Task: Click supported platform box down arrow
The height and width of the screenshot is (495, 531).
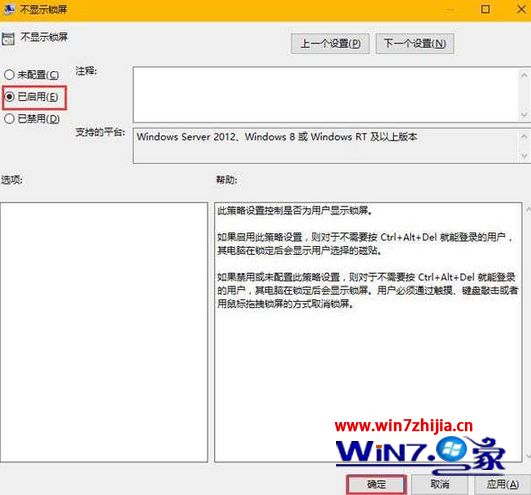Action: pos(524,156)
